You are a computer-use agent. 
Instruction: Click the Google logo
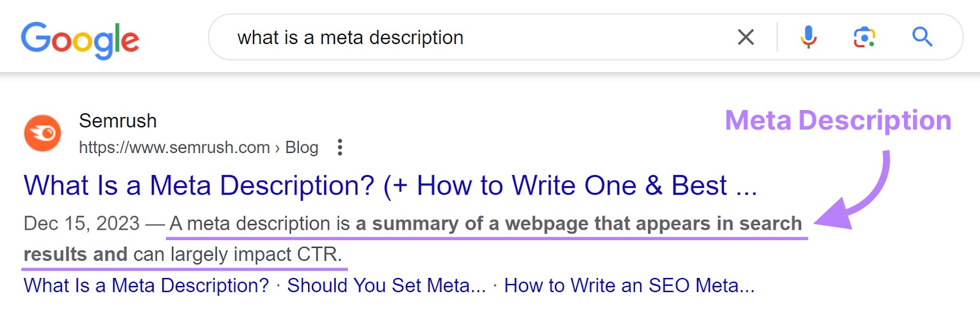click(x=80, y=40)
